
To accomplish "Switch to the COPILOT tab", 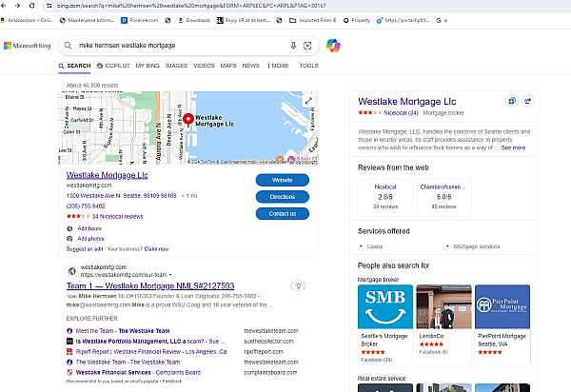I will click(x=113, y=66).
